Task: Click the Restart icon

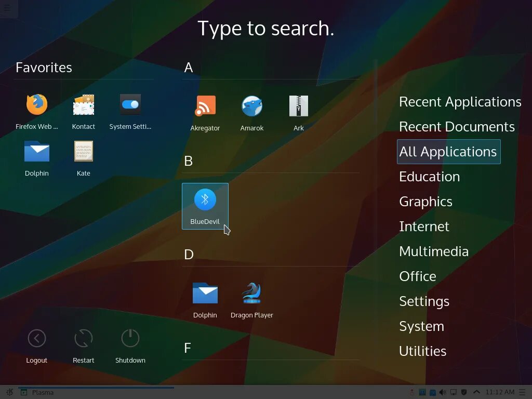Action: 84,338
